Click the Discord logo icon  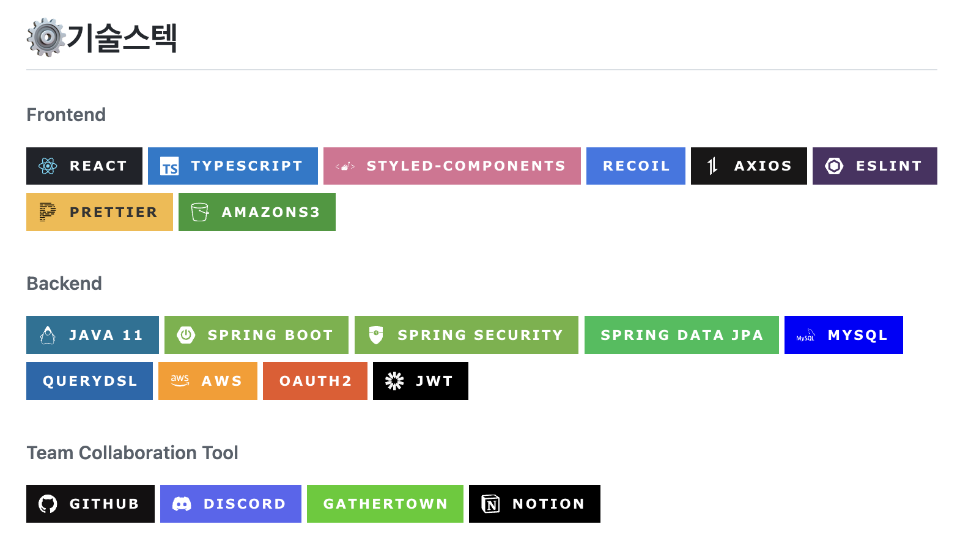coord(182,504)
